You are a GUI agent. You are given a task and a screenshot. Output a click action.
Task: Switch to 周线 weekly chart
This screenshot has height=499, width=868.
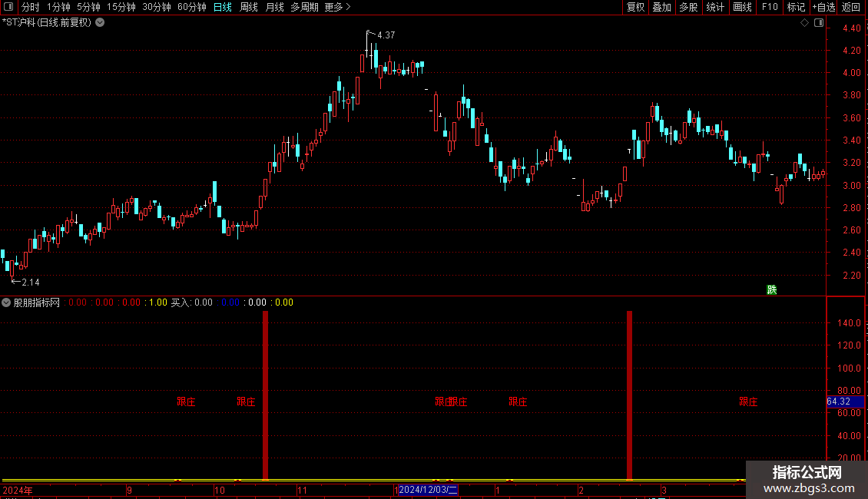(249, 7)
